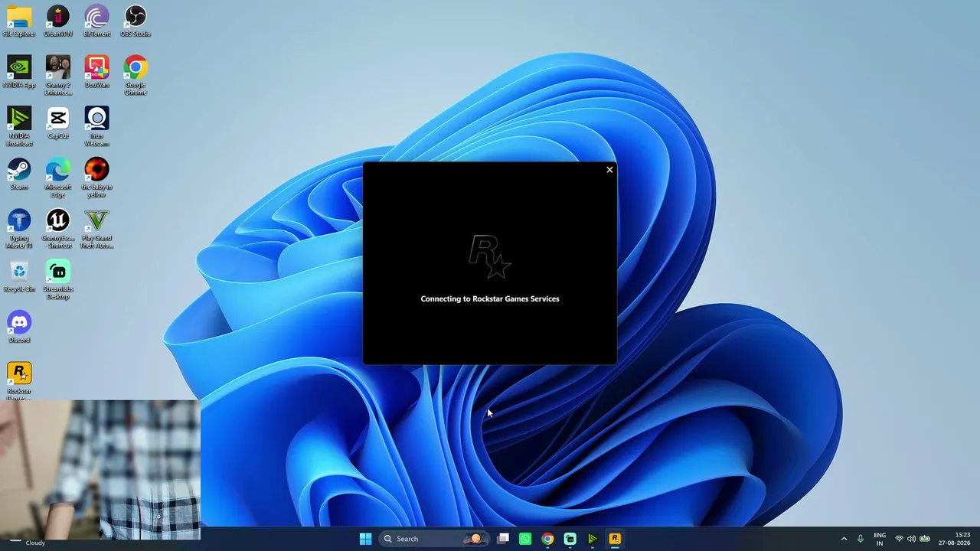Open the DouWan desktop shortcut
Viewport: 980px width, 551px height.
click(96, 72)
